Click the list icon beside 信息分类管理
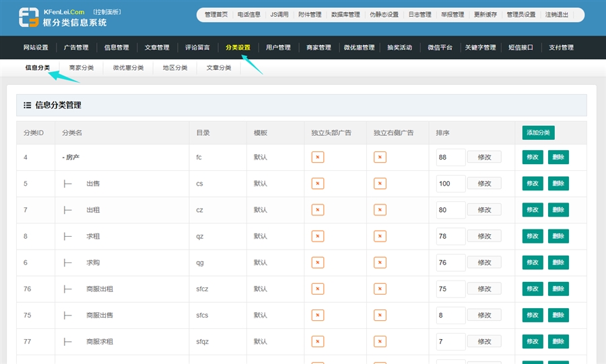Viewport: 606px width, 364px height. point(27,105)
